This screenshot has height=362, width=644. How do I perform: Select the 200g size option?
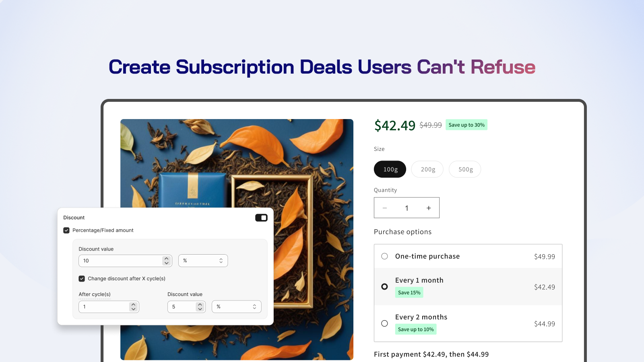click(x=427, y=169)
